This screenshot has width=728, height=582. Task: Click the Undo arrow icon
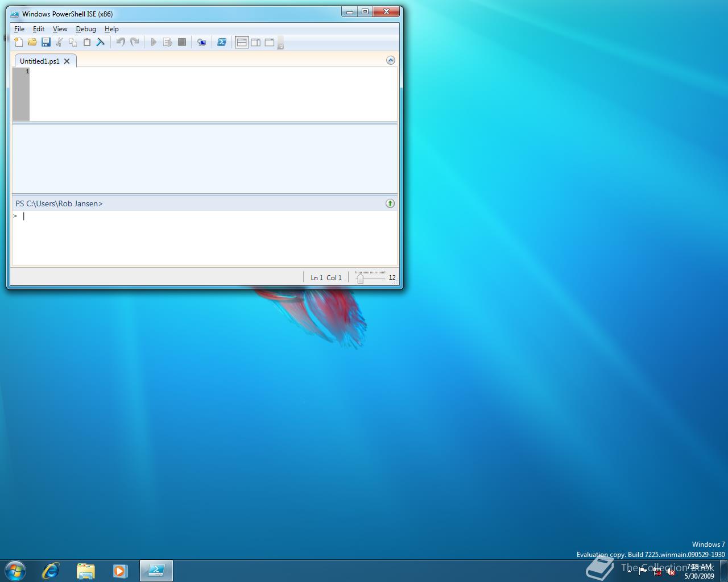tap(121, 42)
